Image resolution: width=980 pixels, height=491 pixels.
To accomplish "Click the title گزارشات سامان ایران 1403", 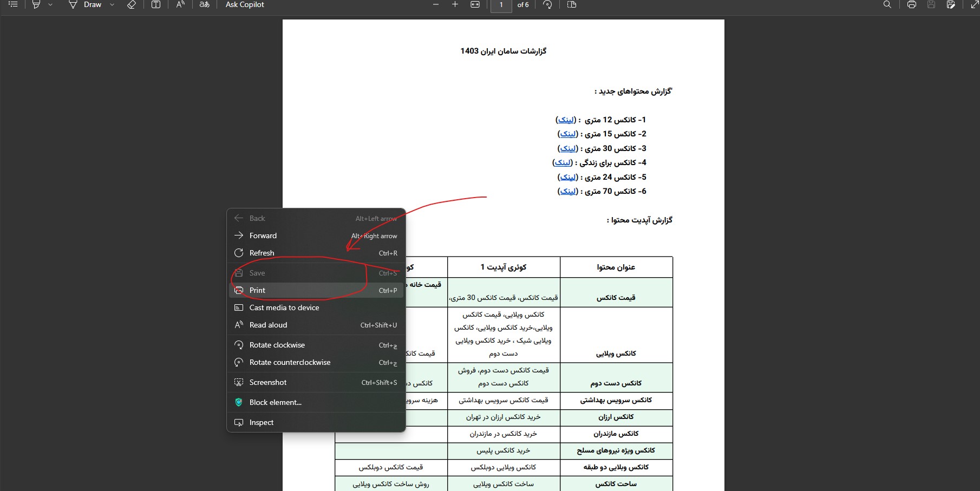I will point(504,51).
